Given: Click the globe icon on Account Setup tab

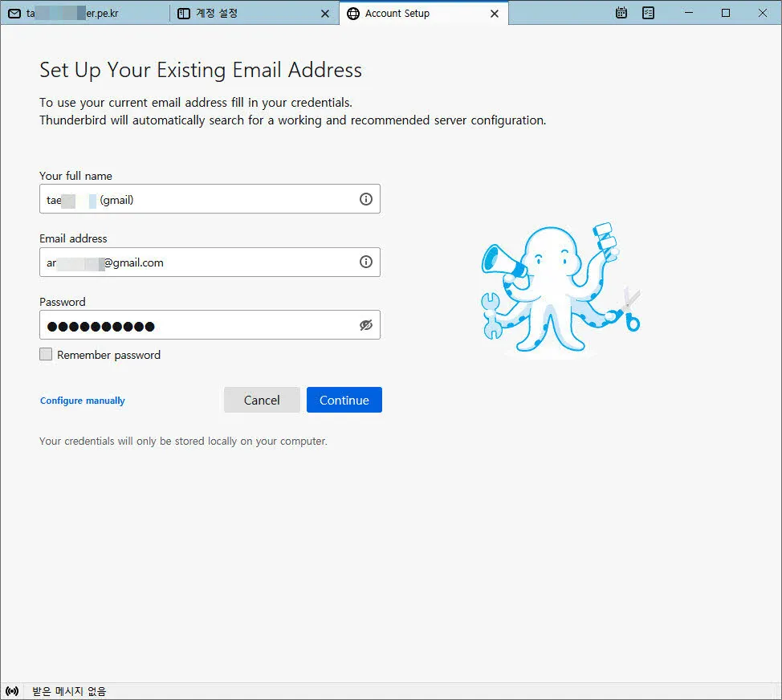Looking at the screenshot, I should 353,14.
